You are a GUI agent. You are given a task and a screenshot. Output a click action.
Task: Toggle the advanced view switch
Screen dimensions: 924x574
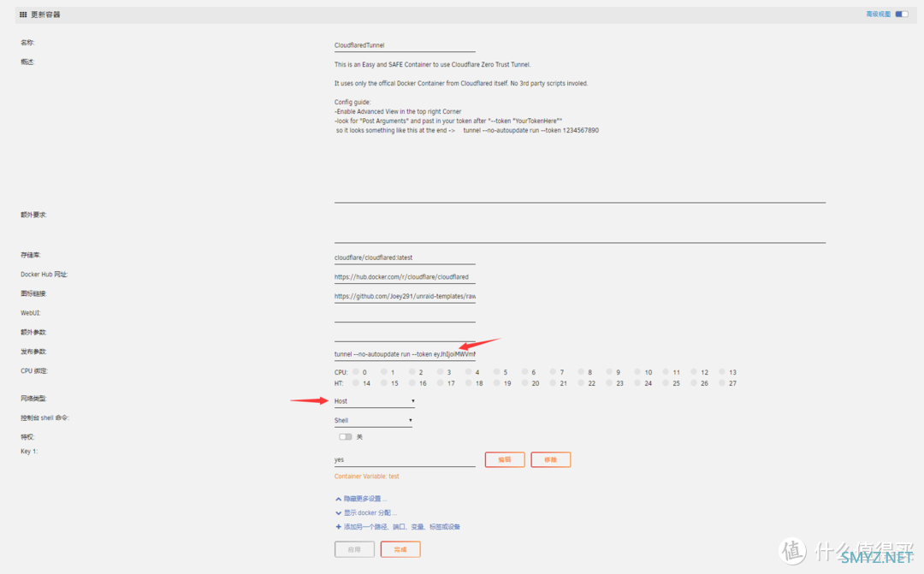tap(902, 15)
